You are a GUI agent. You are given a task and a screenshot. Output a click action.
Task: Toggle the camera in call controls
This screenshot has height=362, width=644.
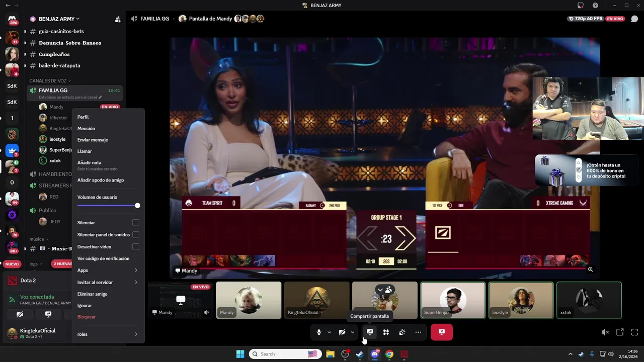click(342, 332)
